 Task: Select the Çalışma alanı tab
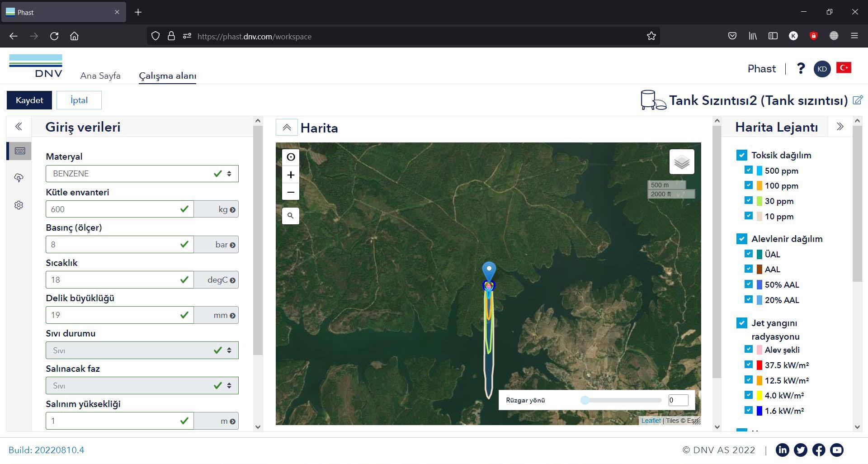[168, 76]
